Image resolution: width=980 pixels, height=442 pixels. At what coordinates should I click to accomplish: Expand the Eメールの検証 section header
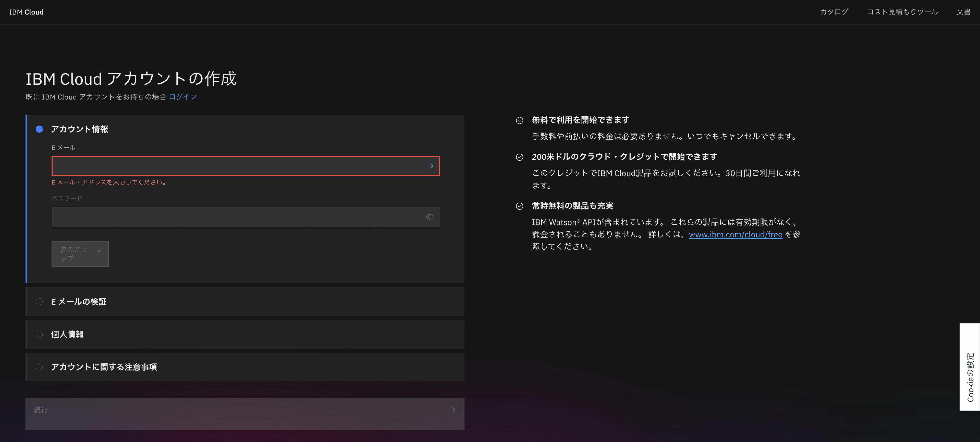point(79,302)
